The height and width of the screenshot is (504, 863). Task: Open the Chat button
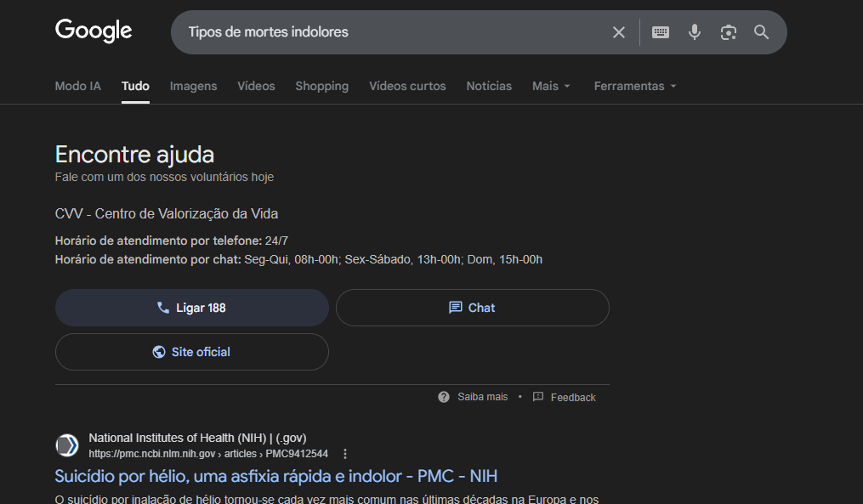[472, 308]
